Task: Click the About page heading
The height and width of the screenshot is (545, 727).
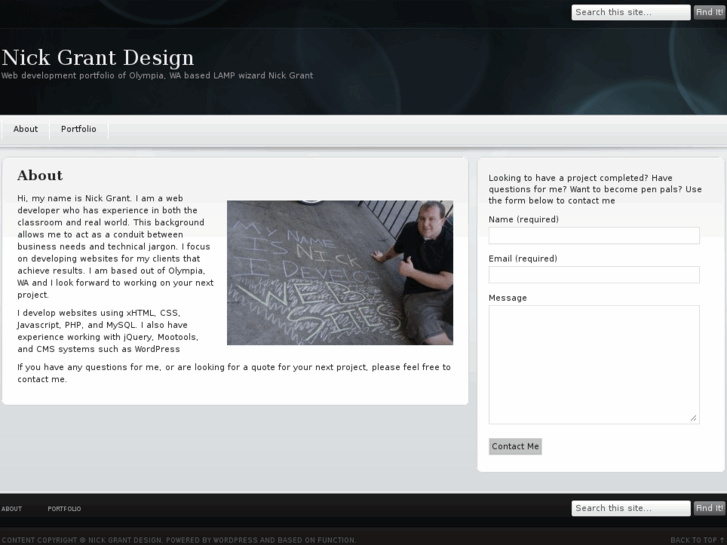Action: point(40,175)
